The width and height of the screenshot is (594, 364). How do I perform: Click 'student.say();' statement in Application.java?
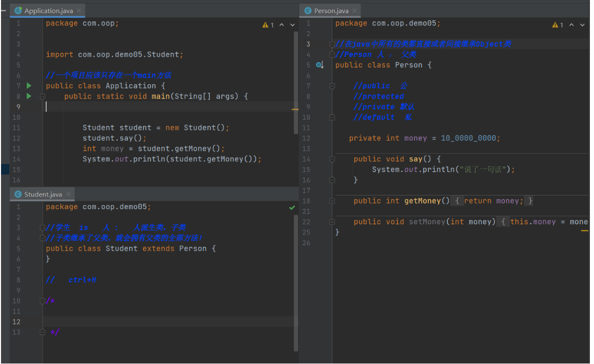(x=114, y=138)
